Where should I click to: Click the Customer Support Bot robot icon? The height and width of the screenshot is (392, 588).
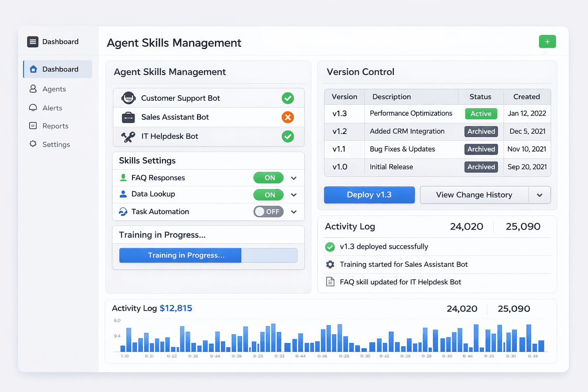coord(129,98)
